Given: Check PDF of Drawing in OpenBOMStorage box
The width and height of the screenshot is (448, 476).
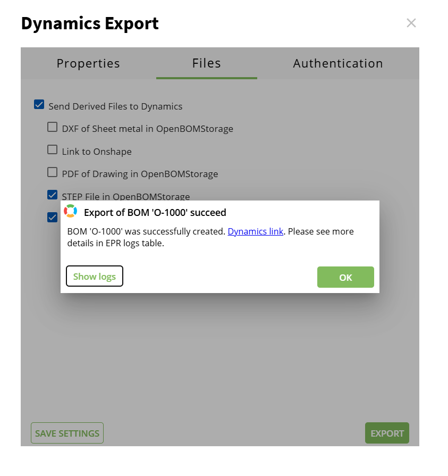Looking at the screenshot, I should pos(52,172).
